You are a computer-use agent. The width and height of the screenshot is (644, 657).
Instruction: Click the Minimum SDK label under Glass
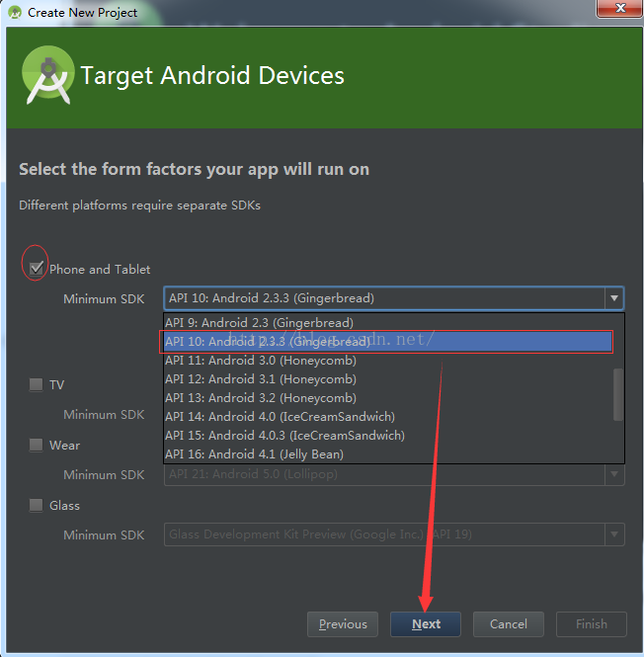[x=104, y=535]
